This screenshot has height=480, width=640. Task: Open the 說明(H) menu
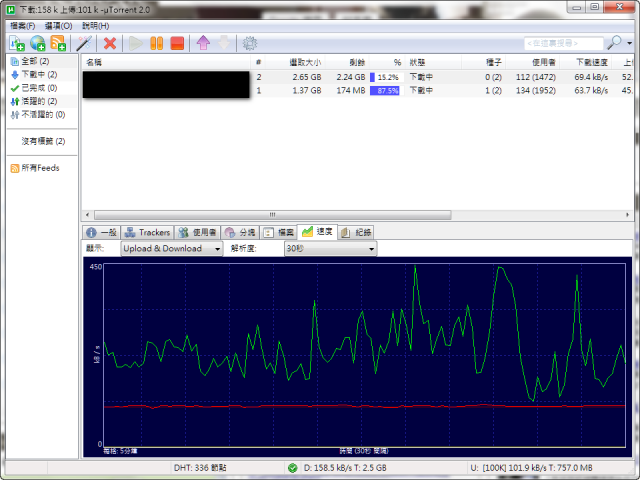click(x=96, y=26)
